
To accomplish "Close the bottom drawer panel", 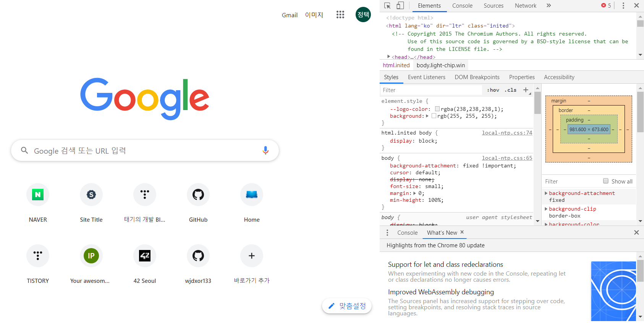I will pyautogui.click(x=636, y=232).
